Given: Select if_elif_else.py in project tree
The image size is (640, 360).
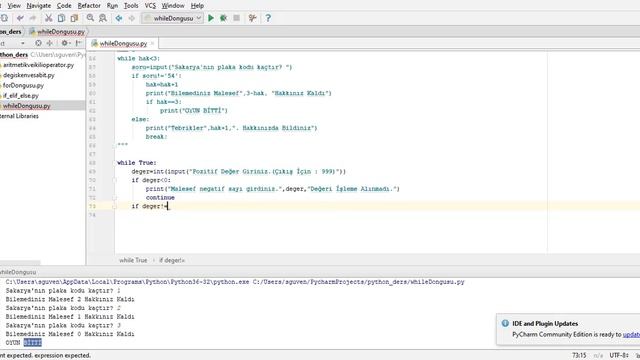Looking at the screenshot, I should [x=21, y=96].
